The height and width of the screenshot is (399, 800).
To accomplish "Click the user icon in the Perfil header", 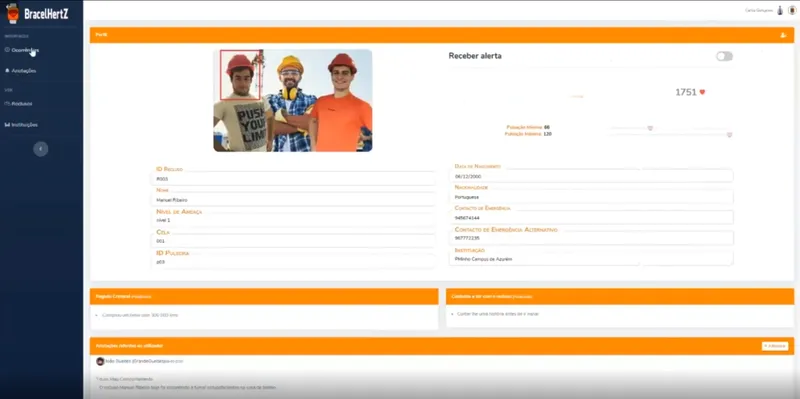I will (x=783, y=35).
